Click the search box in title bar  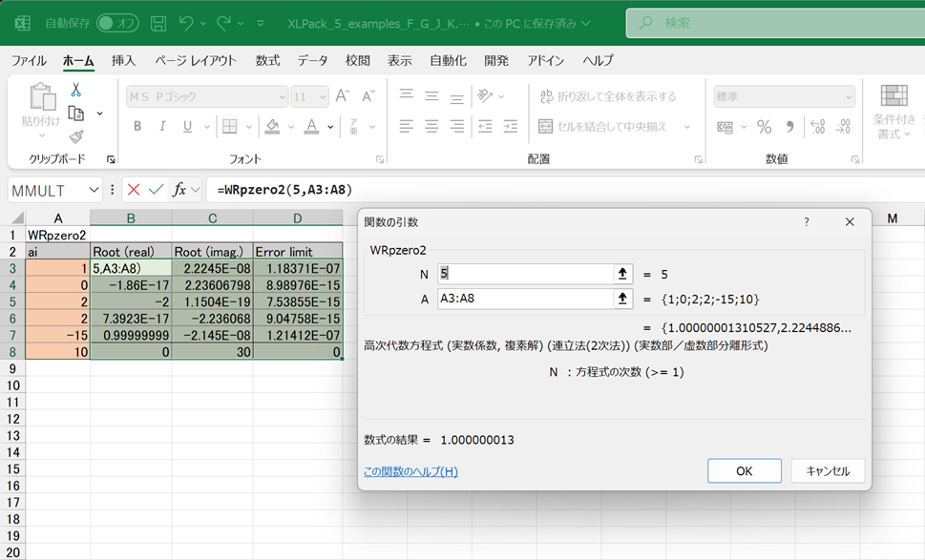click(775, 24)
